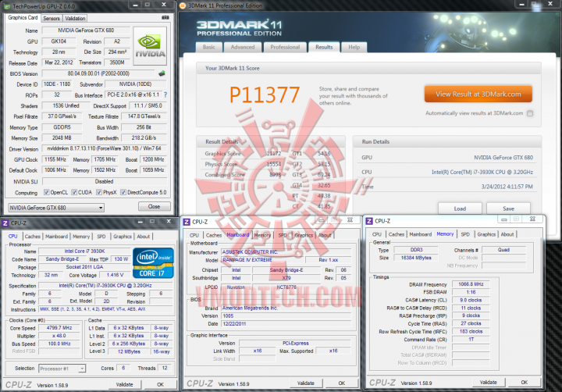Click Validate in the CPU-Z Mainboard window
562x392 pixels.
(x=306, y=383)
